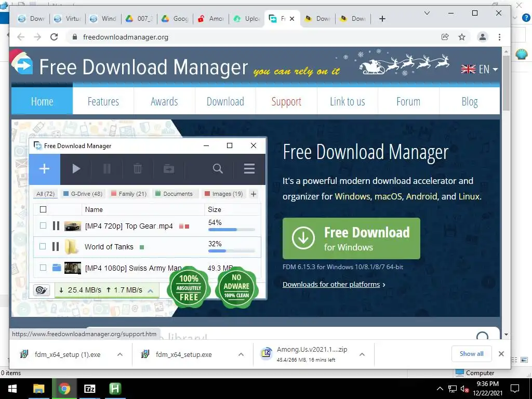Open the share page icon in address bar
Viewport: 532px width, 399px height.
coord(445,37)
